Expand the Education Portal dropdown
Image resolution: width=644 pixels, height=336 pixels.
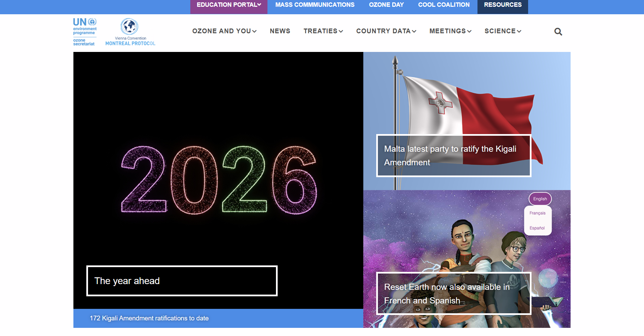229,5
